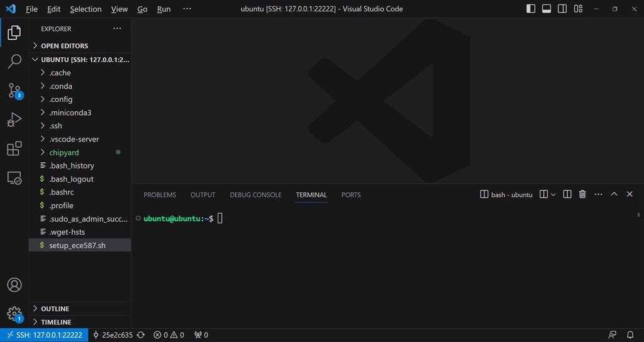Expand the chipyard folder
The height and width of the screenshot is (342, 644).
(80, 152)
